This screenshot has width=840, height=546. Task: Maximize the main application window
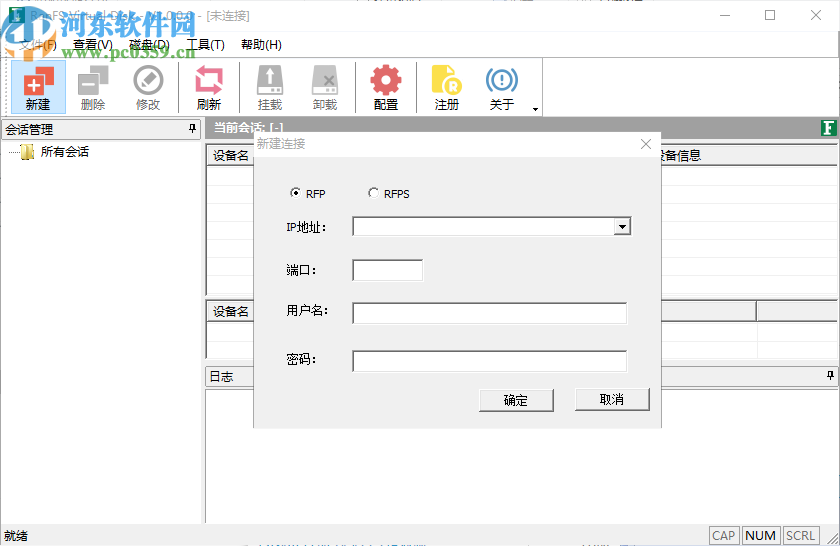770,15
